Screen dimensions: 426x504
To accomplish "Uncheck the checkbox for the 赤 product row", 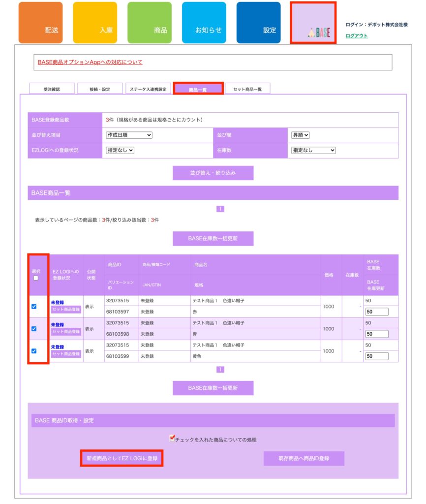I will point(34,307).
